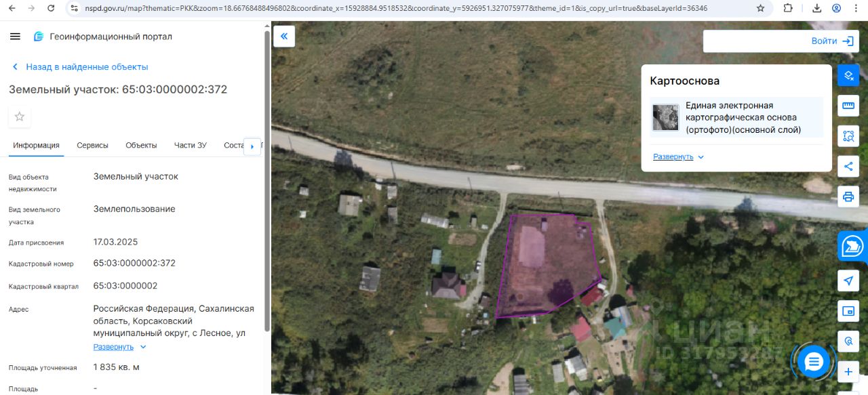Select the ruler measurement tool

(848, 106)
